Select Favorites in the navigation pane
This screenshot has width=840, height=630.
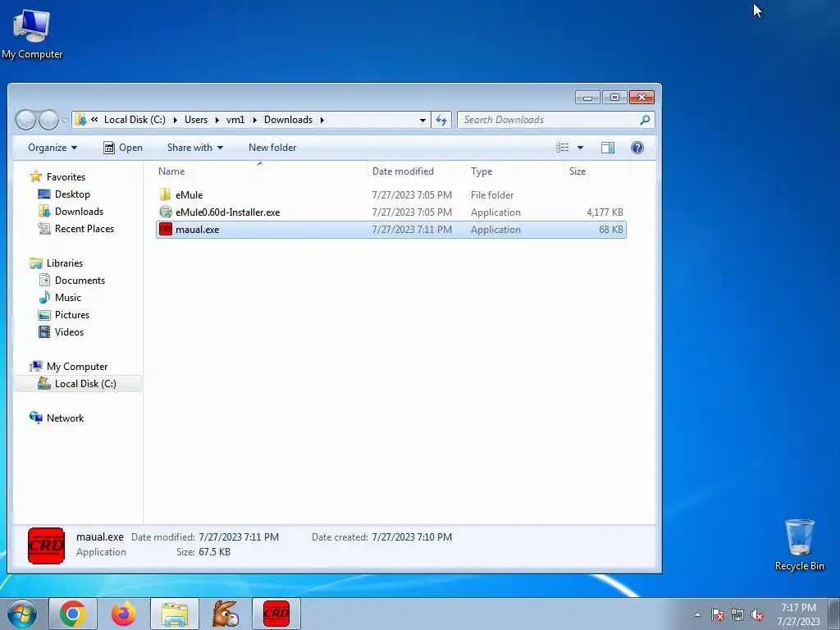click(66, 177)
